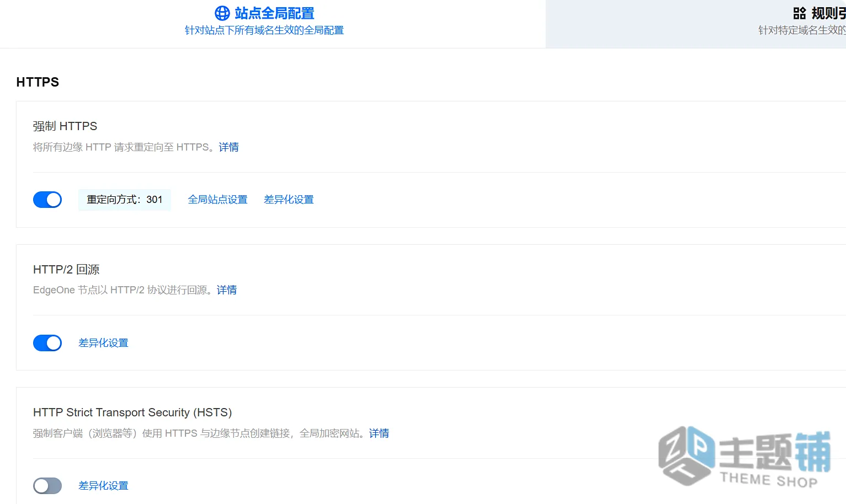The width and height of the screenshot is (846, 504).
Task: Click 全局站点设置 link
Action: pos(218,200)
